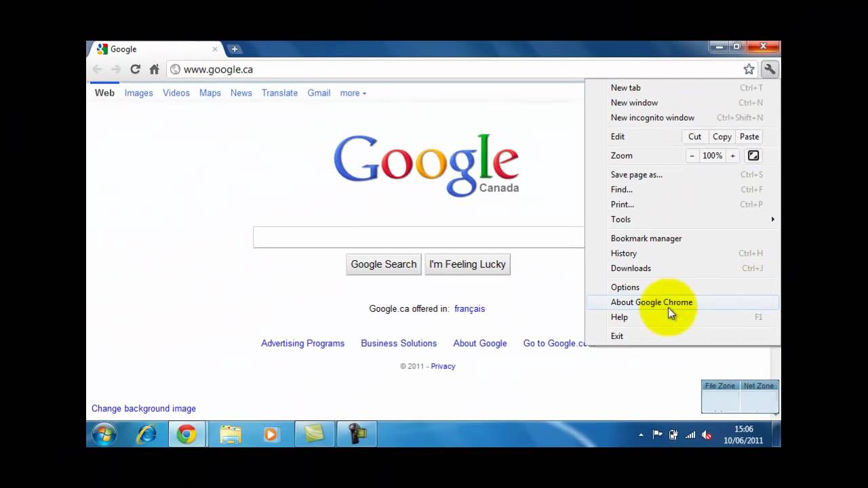868x488 pixels.
Task: Open a new tab with the plus button
Action: [x=235, y=49]
